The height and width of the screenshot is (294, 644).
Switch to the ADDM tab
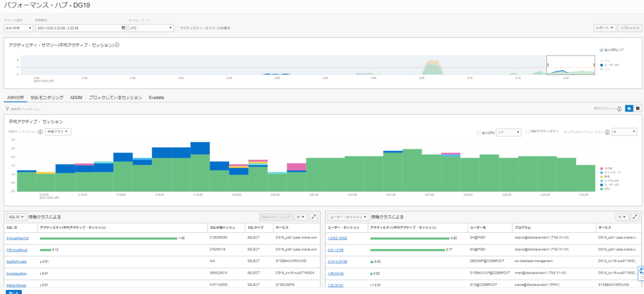click(x=76, y=98)
